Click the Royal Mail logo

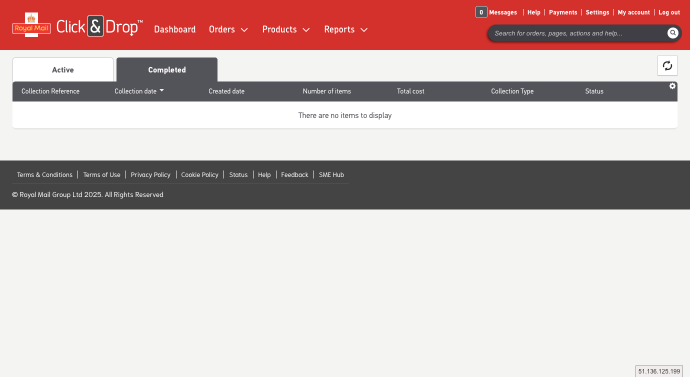31,25
